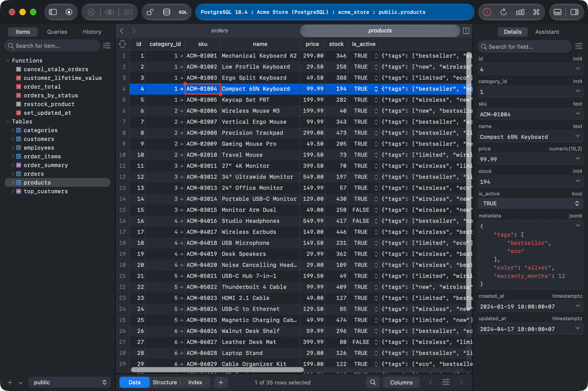Screen dimensions: 588x391
Task: Select the top_customers tree item
Action: pos(46,191)
